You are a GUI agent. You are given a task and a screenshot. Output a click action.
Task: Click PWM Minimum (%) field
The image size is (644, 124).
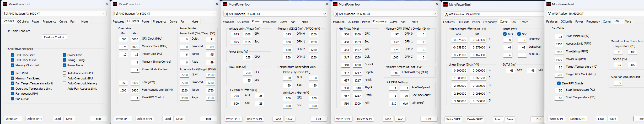559,37
